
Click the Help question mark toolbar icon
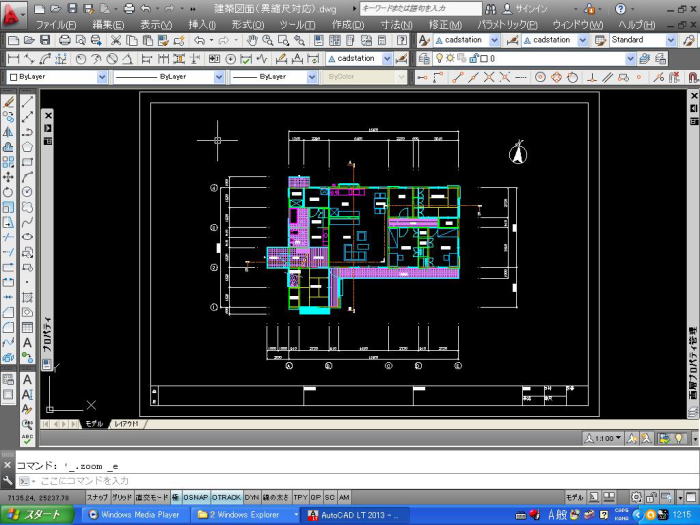pyautogui.click(x=401, y=40)
